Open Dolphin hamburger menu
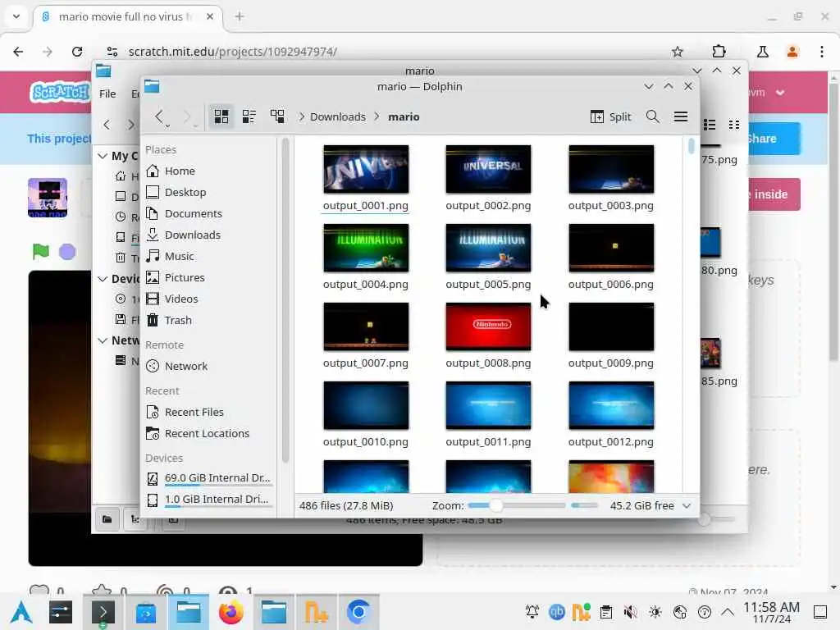The width and height of the screenshot is (840, 630). [x=681, y=116]
